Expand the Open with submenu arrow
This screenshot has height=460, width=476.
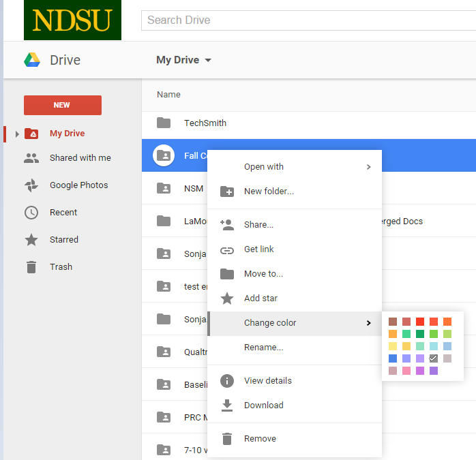click(x=369, y=167)
